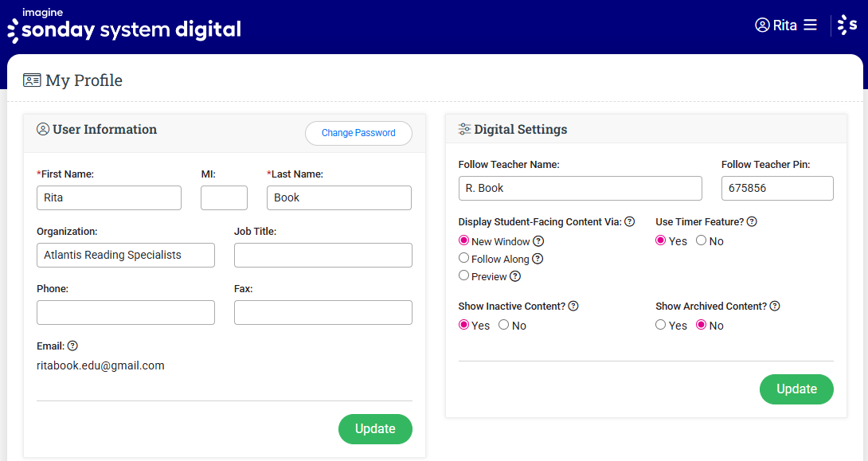Open help for Show Archived Content
This screenshot has width=868, height=461.
[x=775, y=306]
